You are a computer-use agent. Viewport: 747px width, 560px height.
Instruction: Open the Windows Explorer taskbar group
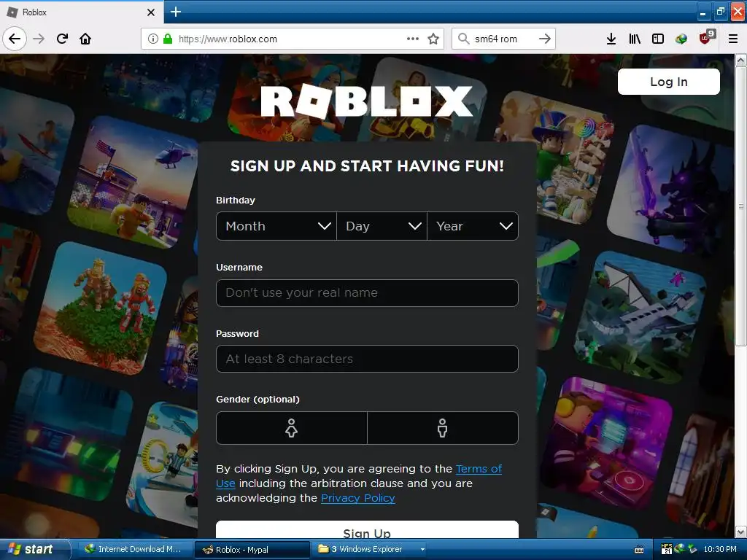pyautogui.click(x=367, y=550)
